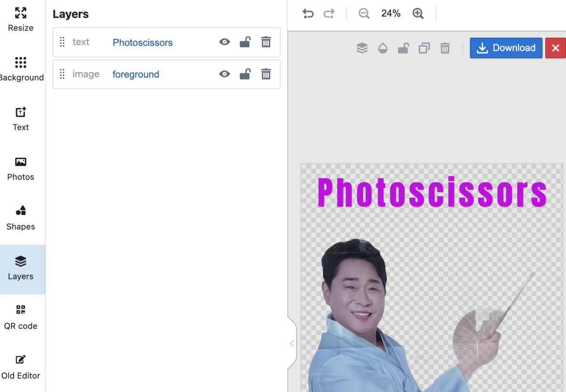Lock the foreground image layer
Viewport: 566px width, 392px height.
pyautogui.click(x=245, y=74)
